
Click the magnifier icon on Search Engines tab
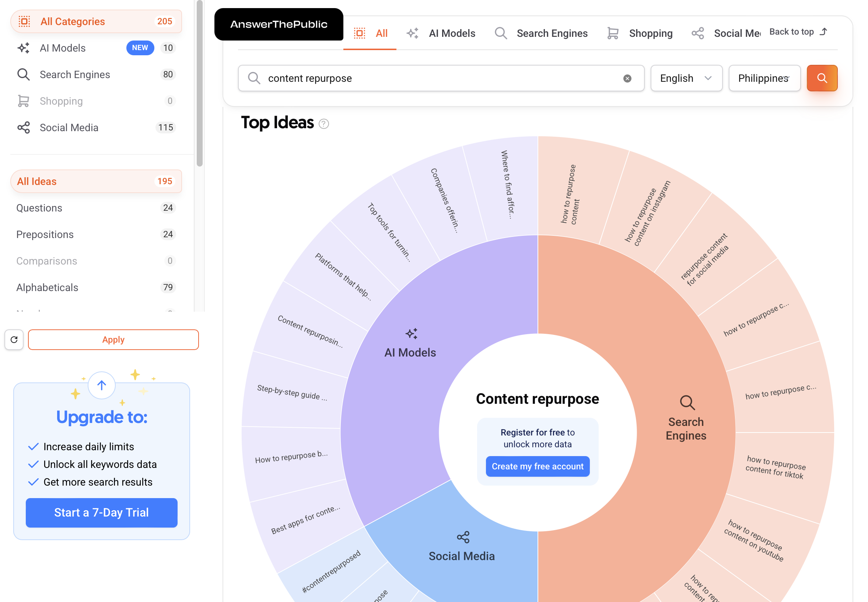(x=501, y=33)
